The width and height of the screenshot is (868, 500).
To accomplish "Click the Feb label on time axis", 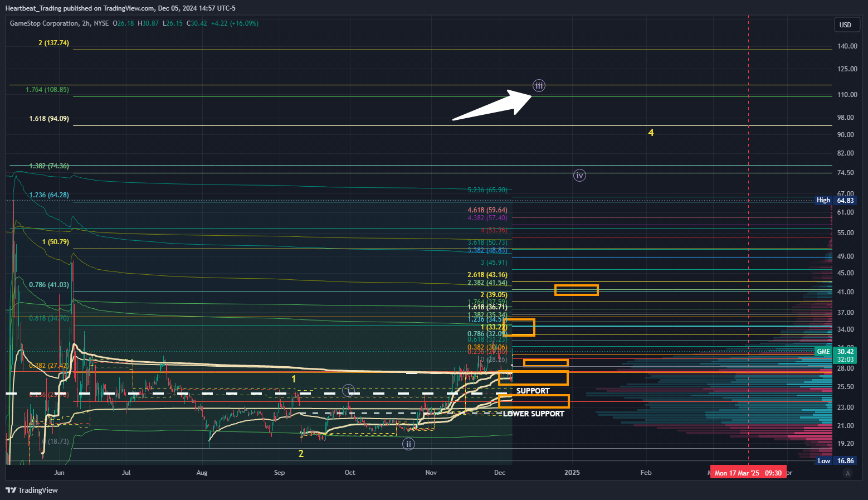I will click(x=646, y=473).
